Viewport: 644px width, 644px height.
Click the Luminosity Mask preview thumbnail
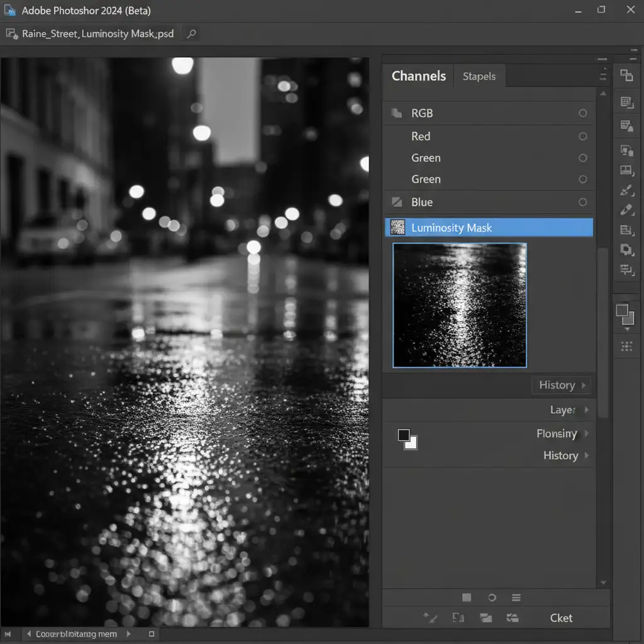tap(460, 305)
